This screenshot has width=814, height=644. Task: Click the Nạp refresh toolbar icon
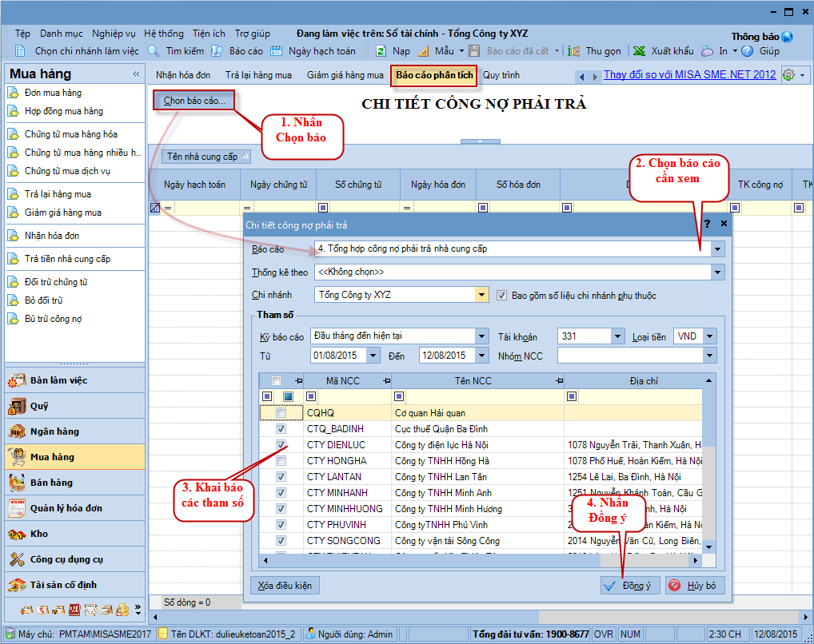(x=382, y=51)
